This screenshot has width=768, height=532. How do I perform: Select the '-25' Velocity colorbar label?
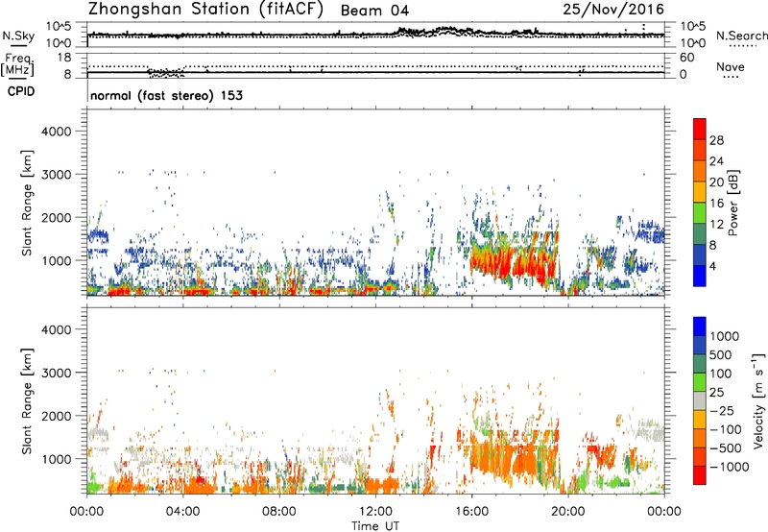tap(722, 411)
